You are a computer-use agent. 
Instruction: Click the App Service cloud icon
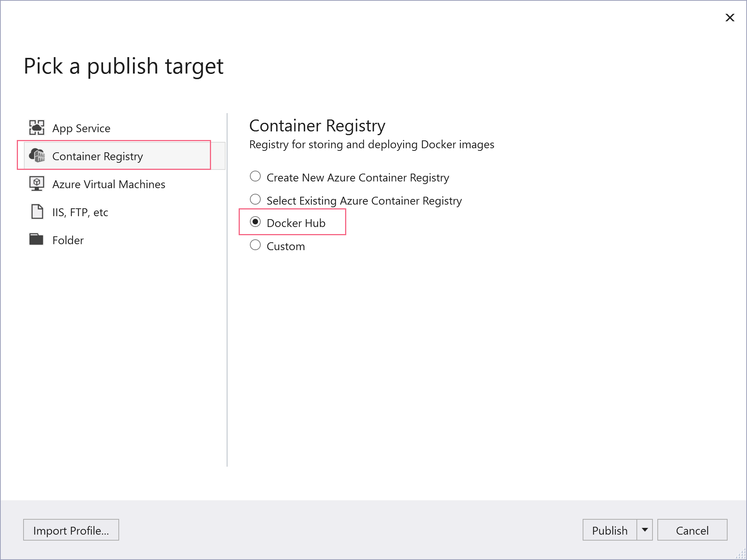pos(37,128)
